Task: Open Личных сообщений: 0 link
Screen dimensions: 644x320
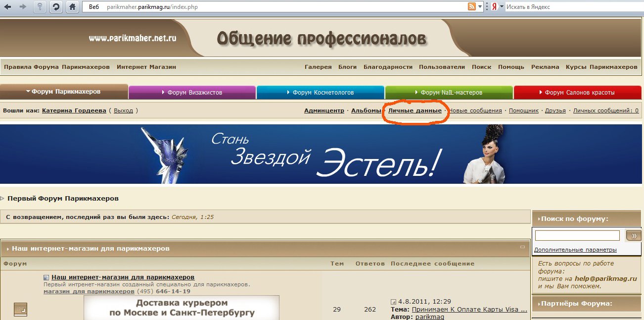Action: click(606, 110)
